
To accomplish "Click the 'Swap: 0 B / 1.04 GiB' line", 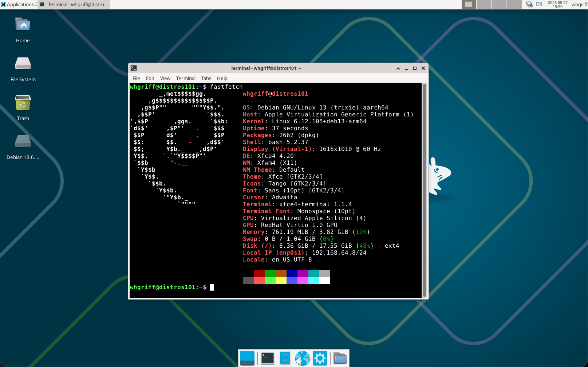I will pyautogui.click(x=288, y=239).
